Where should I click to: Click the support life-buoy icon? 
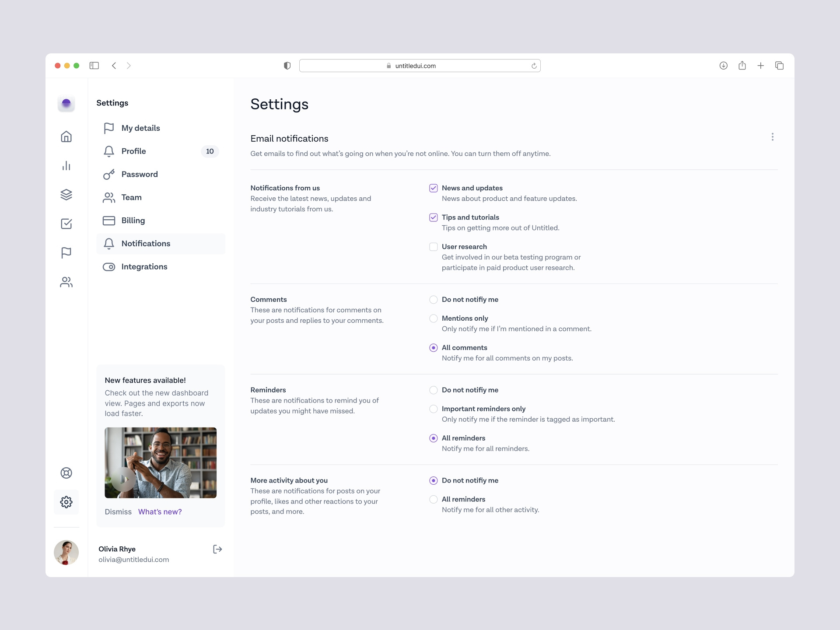coord(66,473)
